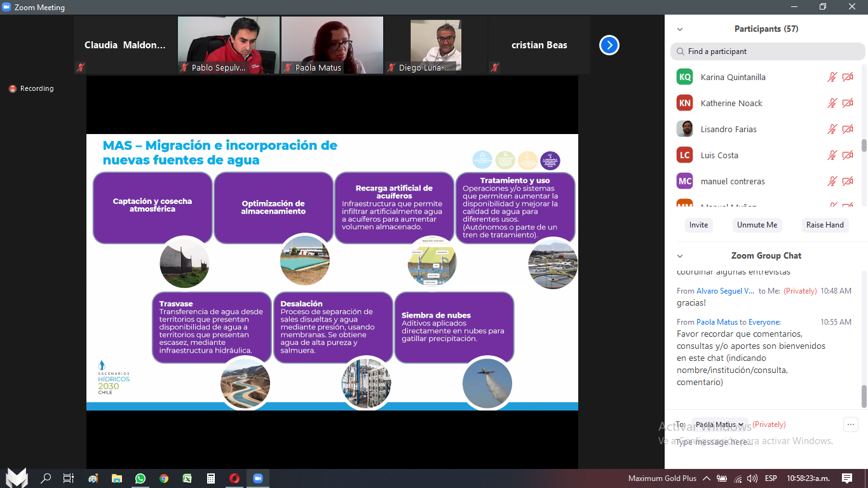Click the KN avatar of Katherine Noack
The width and height of the screenshot is (868, 488).
coord(684,103)
